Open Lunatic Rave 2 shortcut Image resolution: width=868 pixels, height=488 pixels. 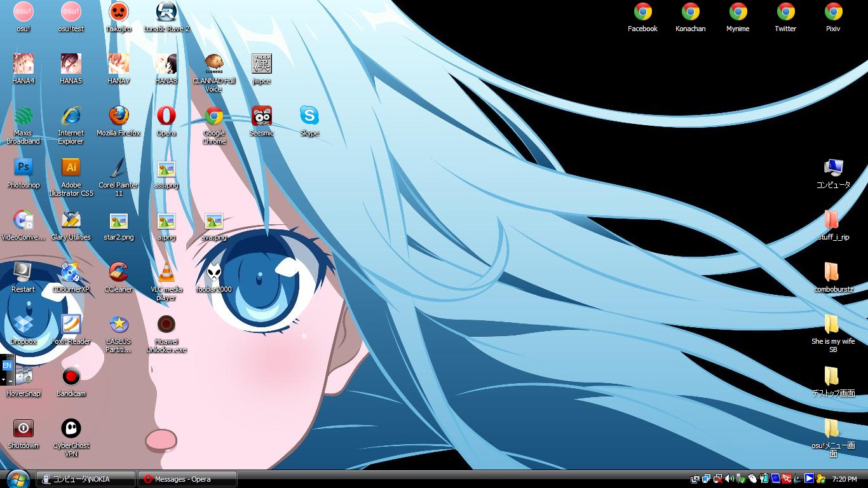pos(166,17)
